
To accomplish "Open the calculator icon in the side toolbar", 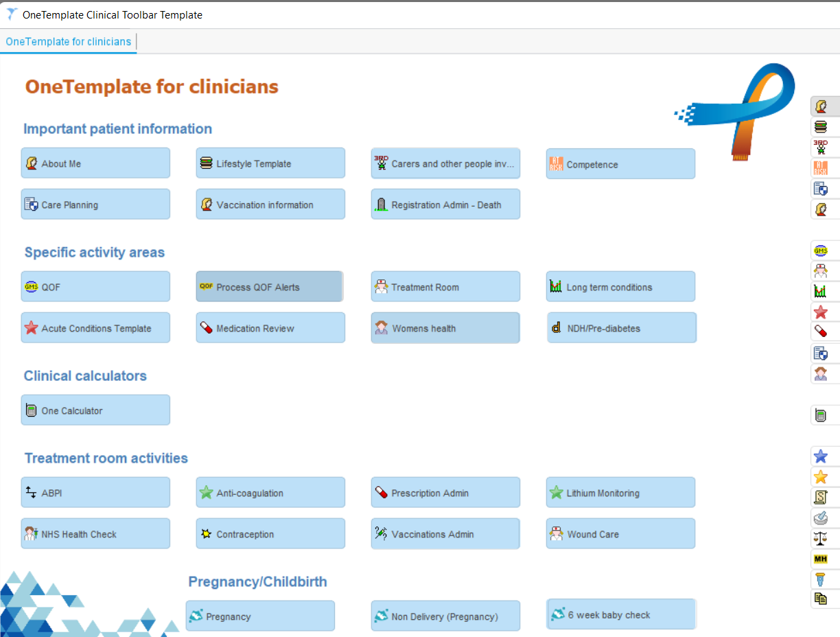I will [820, 415].
